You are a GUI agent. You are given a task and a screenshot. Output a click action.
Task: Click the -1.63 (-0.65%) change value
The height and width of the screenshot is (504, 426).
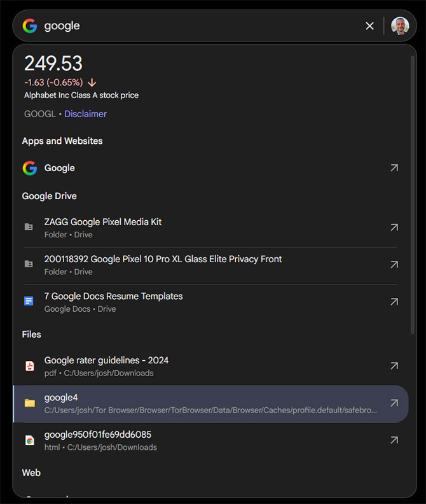(x=53, y=83)
